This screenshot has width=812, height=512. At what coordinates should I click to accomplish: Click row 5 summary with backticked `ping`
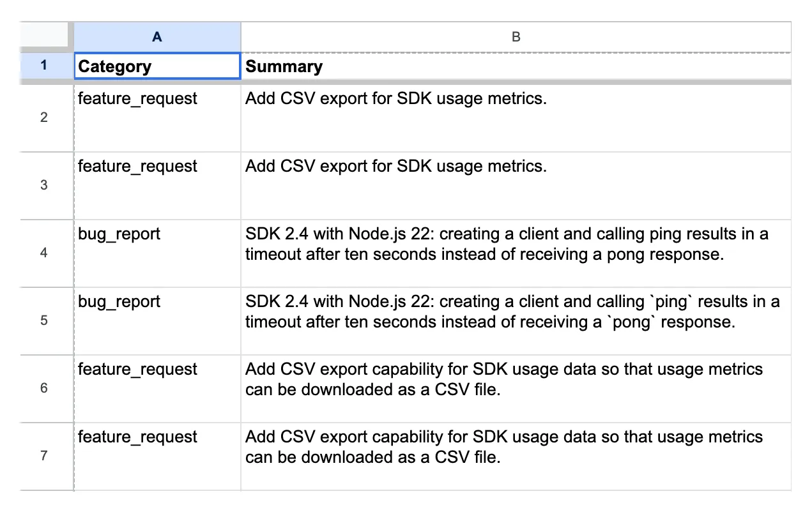click(516, 320)
